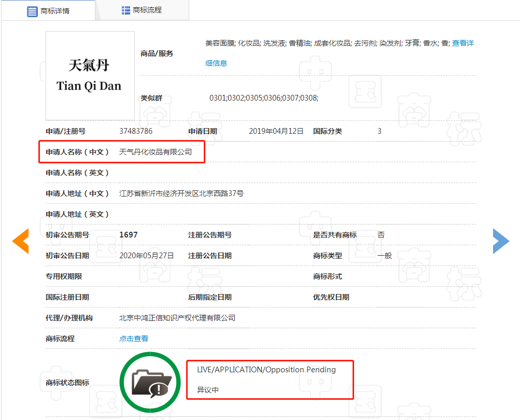
Task: Click the opposition-pending folder status icon
Action: 150,383
